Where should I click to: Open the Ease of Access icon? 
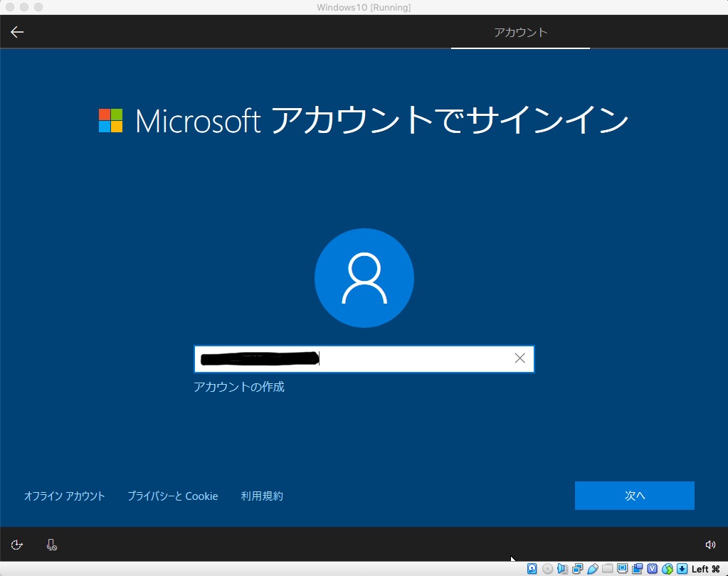click(x=16, y=545)
